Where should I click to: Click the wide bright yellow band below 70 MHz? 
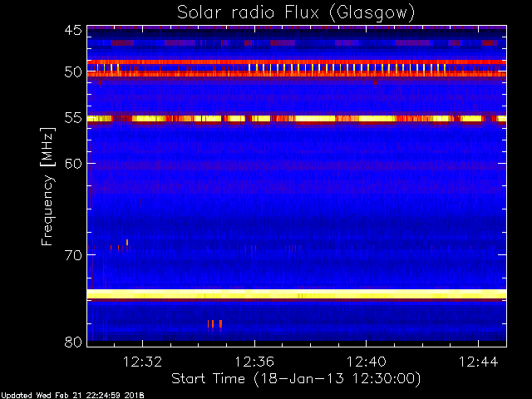(x=297, y=293)
